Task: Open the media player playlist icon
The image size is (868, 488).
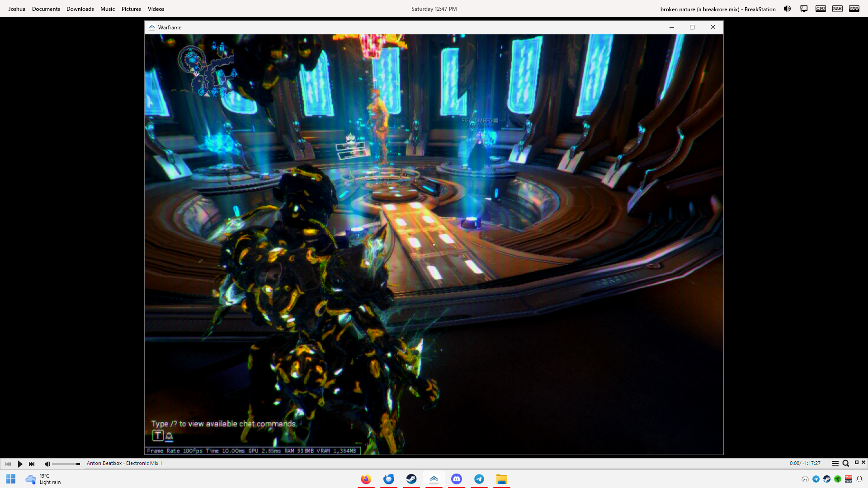Action: click(835, 463)
